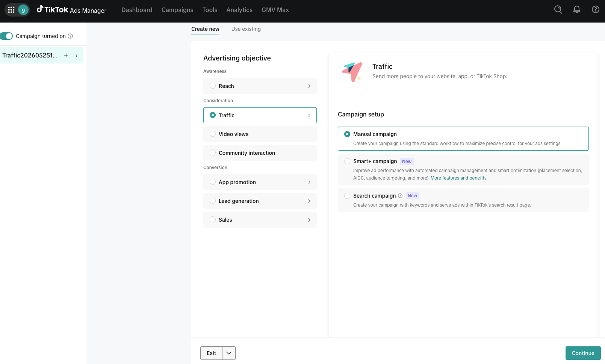Open the app grid launcher icon
The image size is (605, 364).
click(11, 10)
